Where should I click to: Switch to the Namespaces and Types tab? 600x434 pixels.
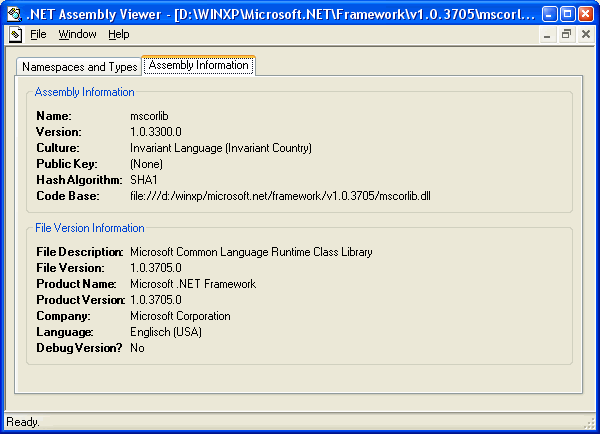click(79, 67)
